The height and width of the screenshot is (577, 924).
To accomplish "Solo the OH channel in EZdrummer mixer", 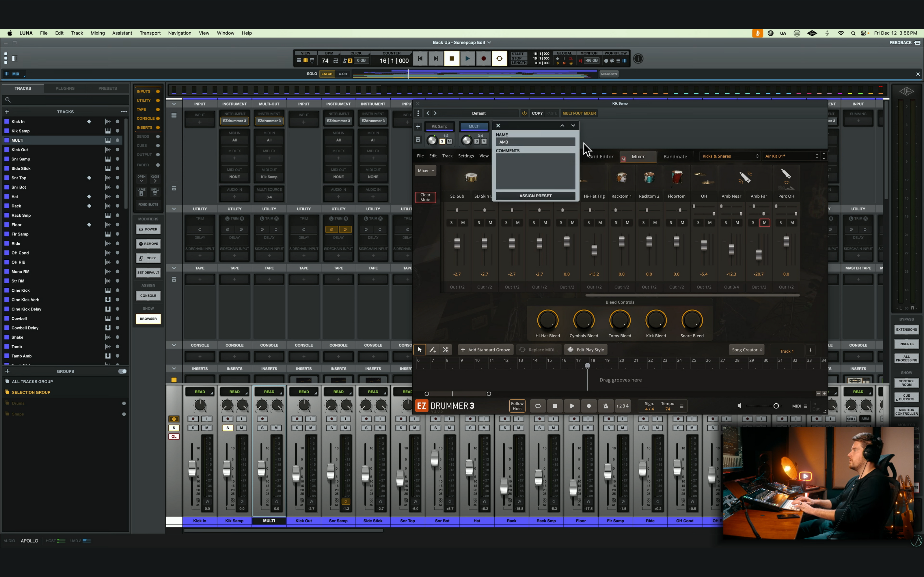I will pos(698,222).
